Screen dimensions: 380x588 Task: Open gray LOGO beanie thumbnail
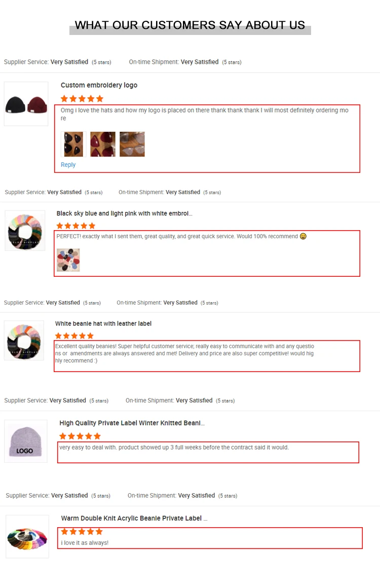(26, 442)
